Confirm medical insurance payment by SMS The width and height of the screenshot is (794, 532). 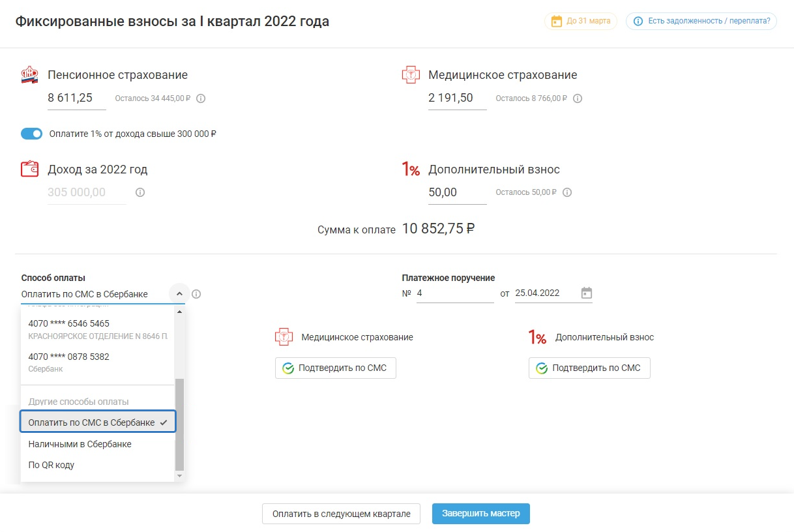click(x=335, y=368)
